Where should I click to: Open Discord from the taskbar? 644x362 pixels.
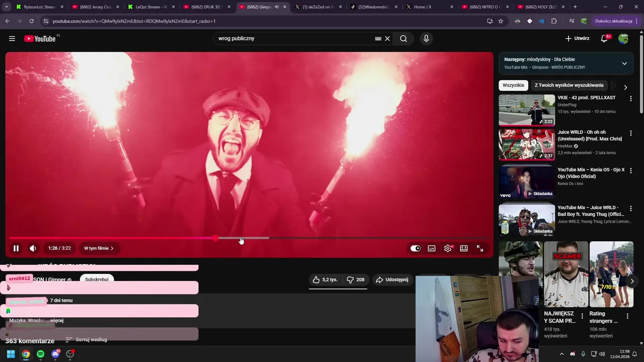coord(55,354)
